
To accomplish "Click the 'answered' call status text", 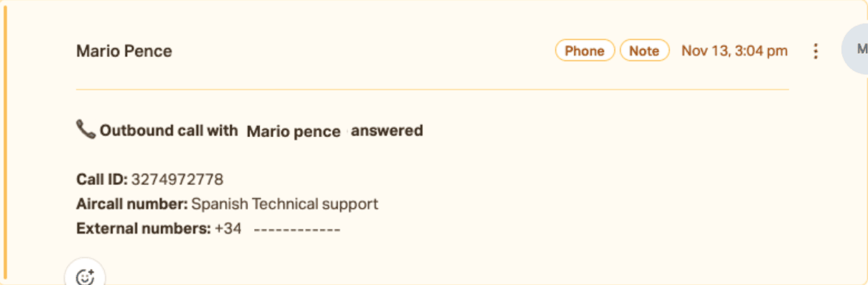I will tap(387, 130).
